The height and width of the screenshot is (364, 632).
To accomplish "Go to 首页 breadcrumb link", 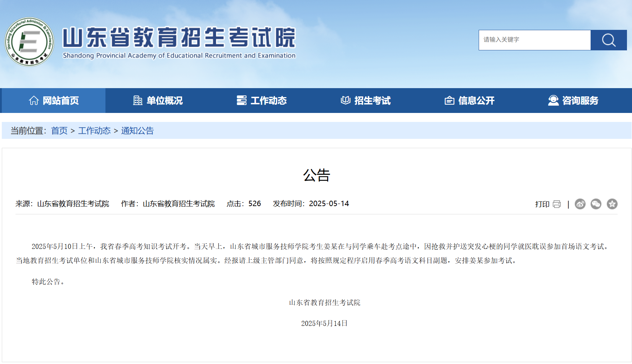I will pyautogui.click(x=59, y=131).
